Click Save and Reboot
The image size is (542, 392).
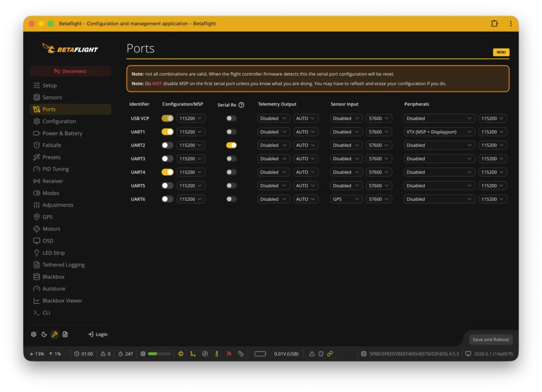point(491,340)
